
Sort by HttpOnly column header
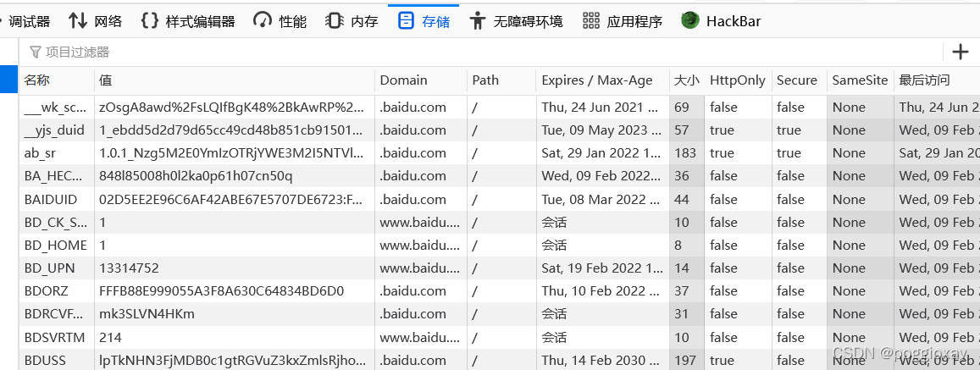coord(738,80)
